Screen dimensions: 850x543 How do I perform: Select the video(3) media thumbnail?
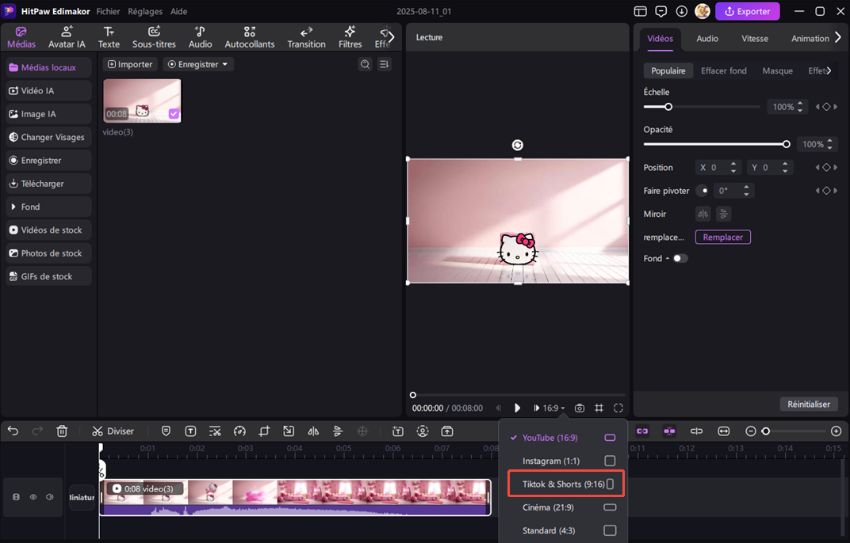(x=142, y=101)
